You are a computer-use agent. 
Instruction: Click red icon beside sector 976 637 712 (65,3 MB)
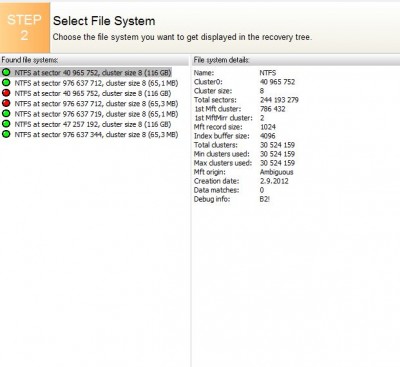(x=6, y=103)
